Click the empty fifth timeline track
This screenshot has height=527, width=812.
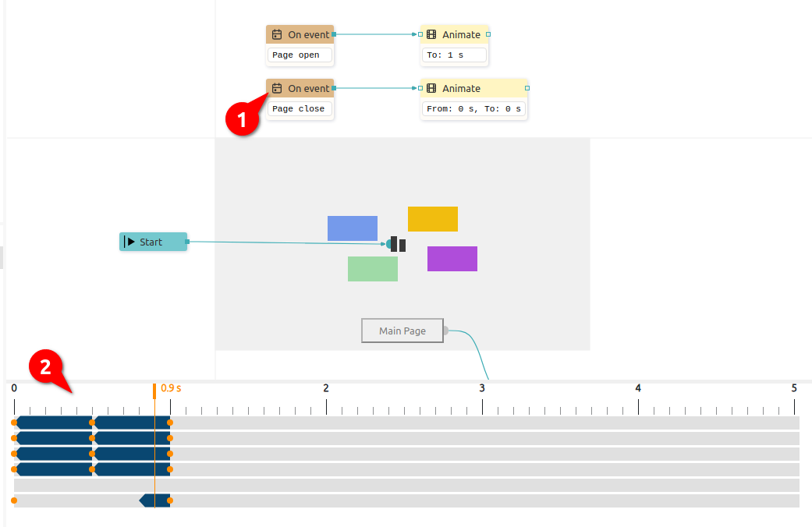coord(406,485)
